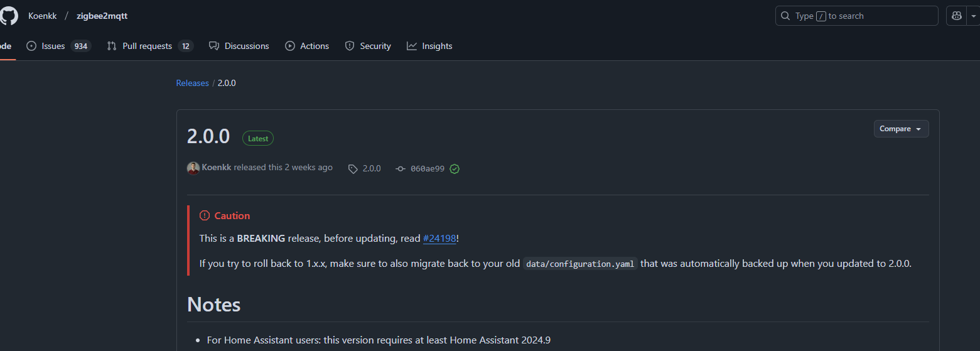Click the Security shield icon
The height and width of the screenshot is (351, 980).
pos(350,46)
